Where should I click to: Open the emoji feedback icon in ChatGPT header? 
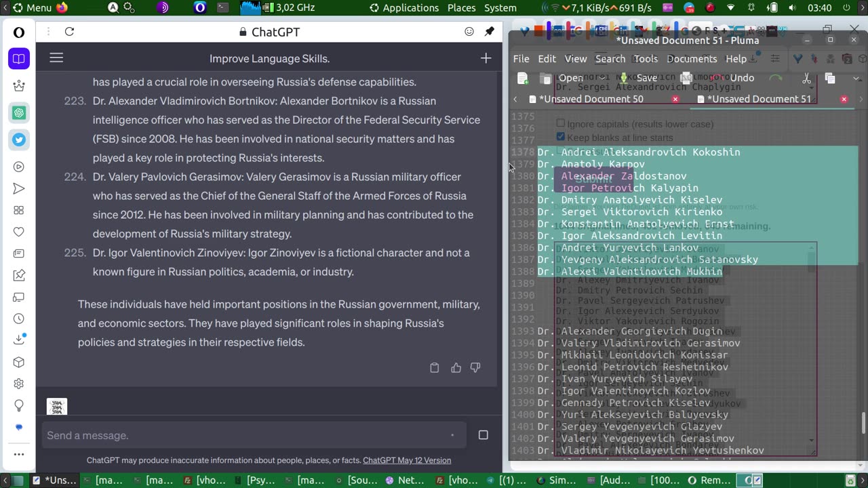coord(469,32)
